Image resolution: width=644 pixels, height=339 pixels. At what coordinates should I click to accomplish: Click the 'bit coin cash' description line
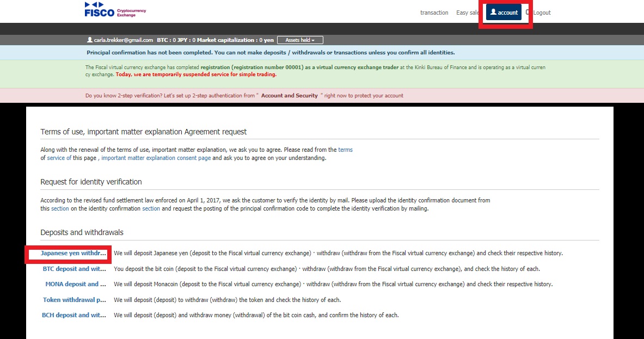coord(256,315)
